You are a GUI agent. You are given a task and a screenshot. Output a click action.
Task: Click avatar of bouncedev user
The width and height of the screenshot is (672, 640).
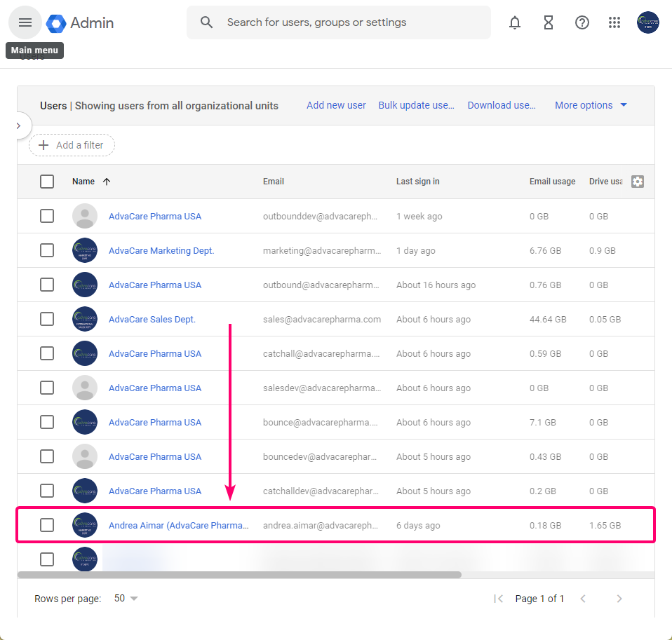[85, 456]
